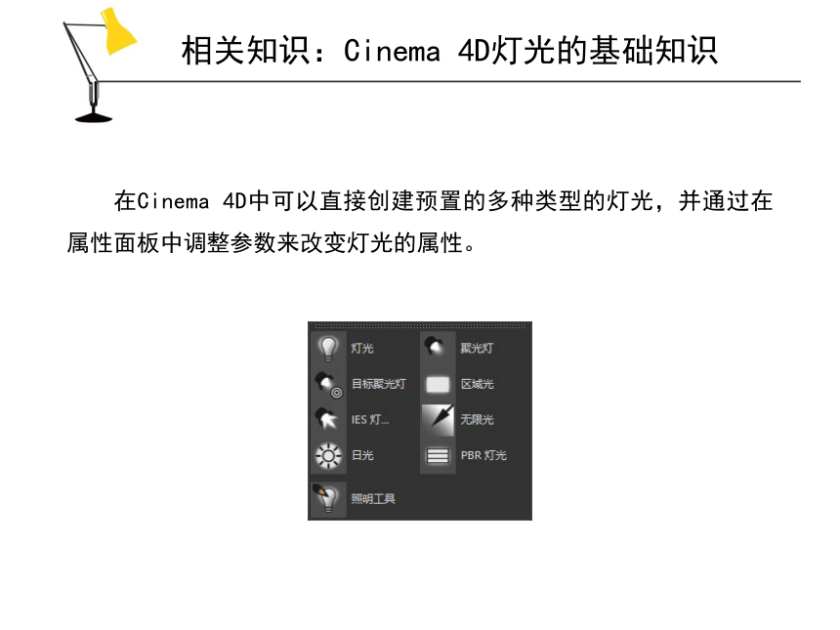Click the 日光 menu label
The width and height of the screenshot is (840, 630).
tap(362, 455)
